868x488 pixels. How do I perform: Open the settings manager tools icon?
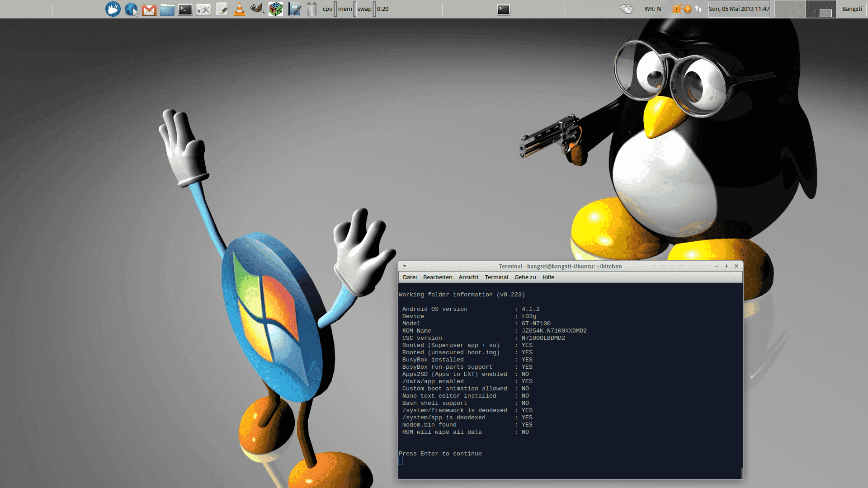[203, 9]
